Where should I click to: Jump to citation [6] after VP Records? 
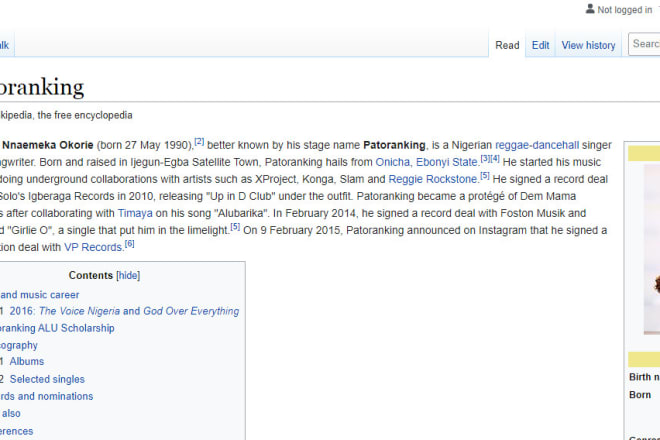click(x=129, y=244)
